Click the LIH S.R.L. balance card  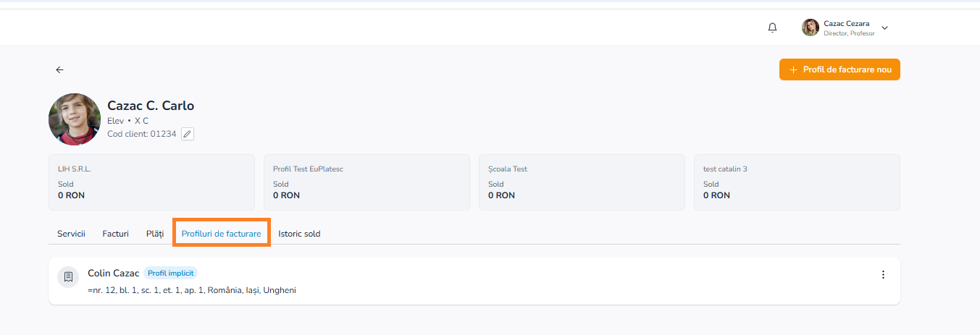(x=151, y=182)
